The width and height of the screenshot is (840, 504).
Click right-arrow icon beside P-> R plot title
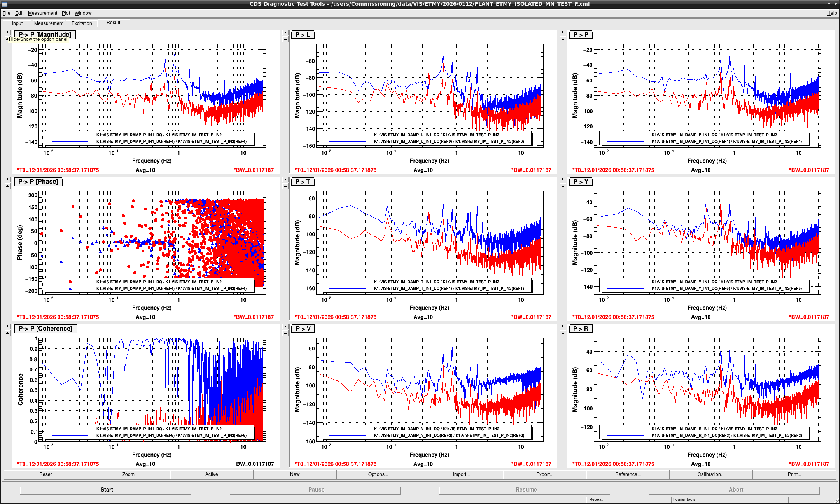click(563, 326)
